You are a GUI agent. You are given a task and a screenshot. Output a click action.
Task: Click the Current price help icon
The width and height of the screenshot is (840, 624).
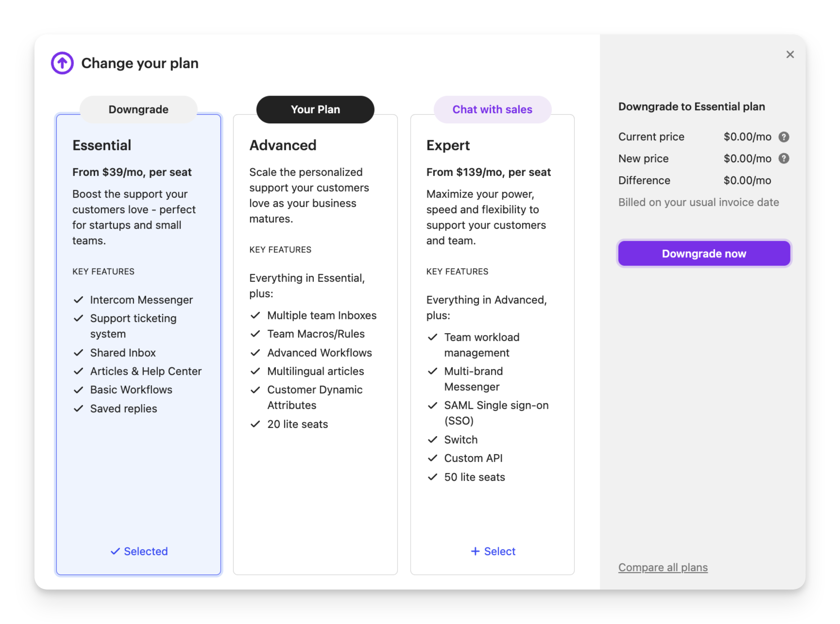784,137
